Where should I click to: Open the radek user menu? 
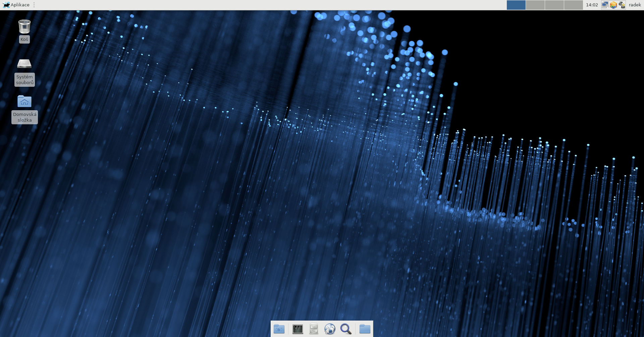pyautogui.click(x=635, y=5)
